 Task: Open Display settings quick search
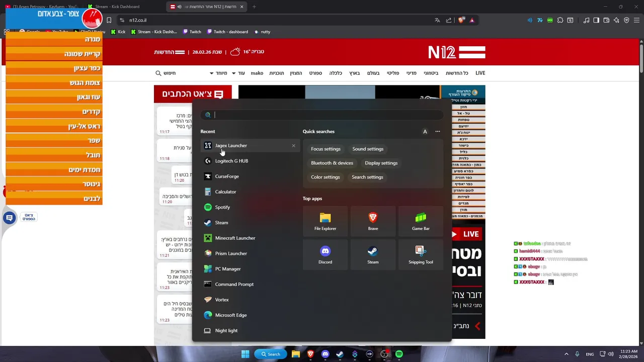click(381, 163)
